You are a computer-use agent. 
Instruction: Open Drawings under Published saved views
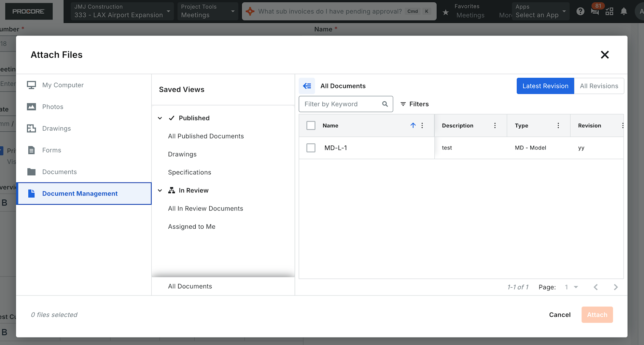[x=182, y=154]
